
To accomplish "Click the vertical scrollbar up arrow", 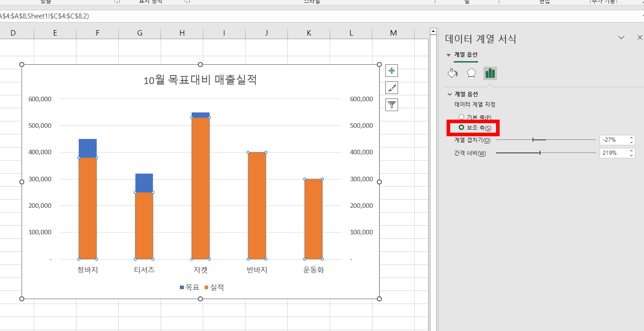I will coord(433,31).
